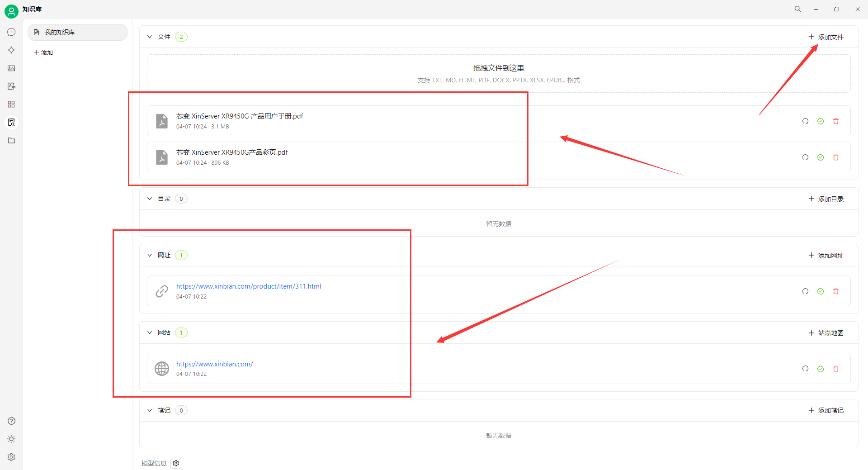Open the image painting sidebar icon
The width and height of the screenshot is (868, 470).
click(x=11, y=68)
